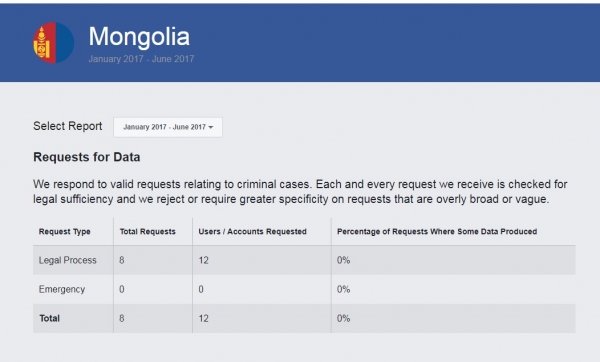The image size is (600, 362).
Task: Click Legal Process total requests value 8
Action: (122, 260)
